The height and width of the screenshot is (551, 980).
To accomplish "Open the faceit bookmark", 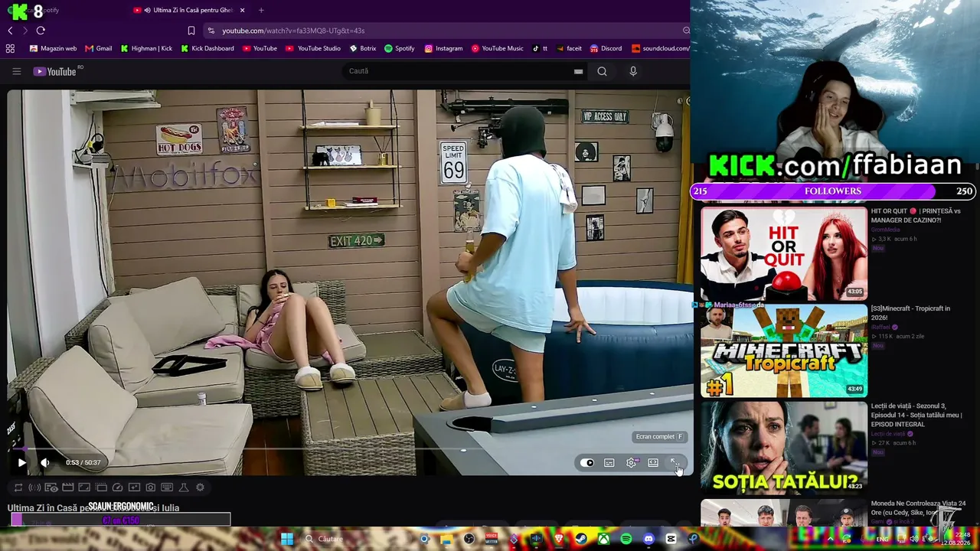I will pos(568,48).
